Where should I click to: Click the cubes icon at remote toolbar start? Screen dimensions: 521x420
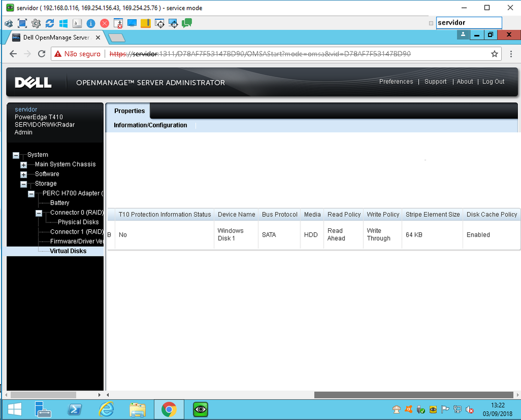tap(9, 23)
